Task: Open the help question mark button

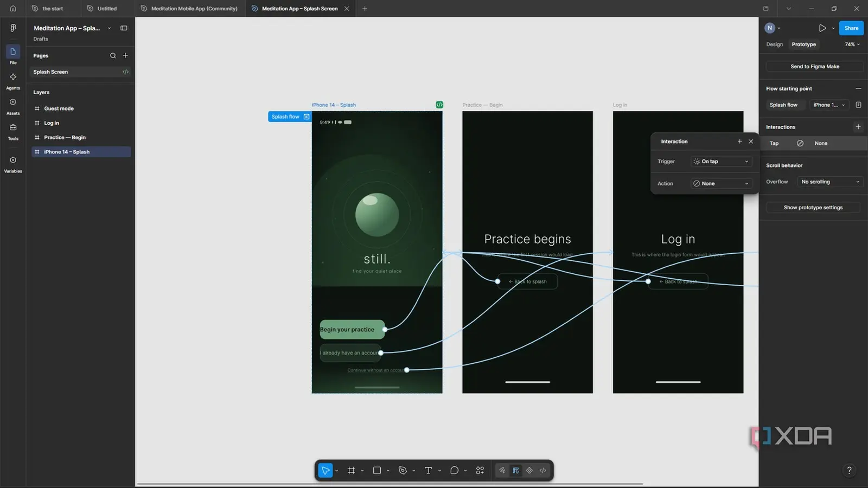Action: click(850, 470)
